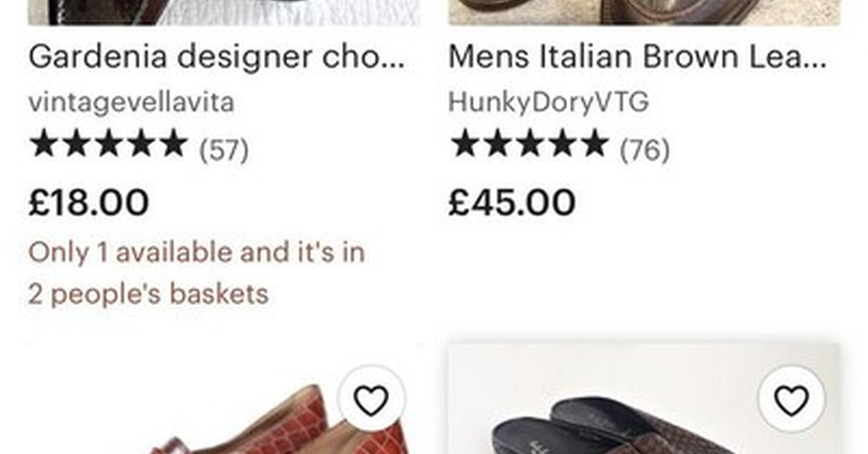868x454 pixels.
Task: Click the £45.00 price
Action: click(512, 202)
